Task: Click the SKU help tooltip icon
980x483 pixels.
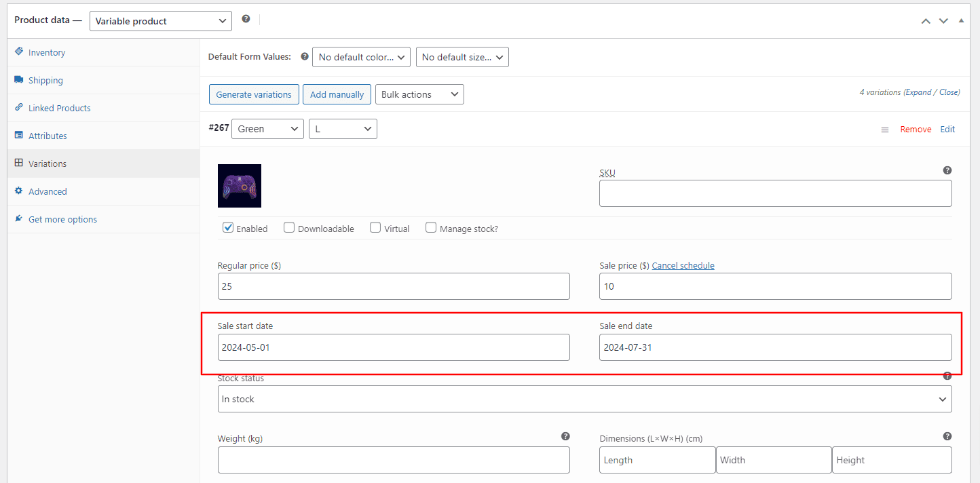Action: coord(947,170)
